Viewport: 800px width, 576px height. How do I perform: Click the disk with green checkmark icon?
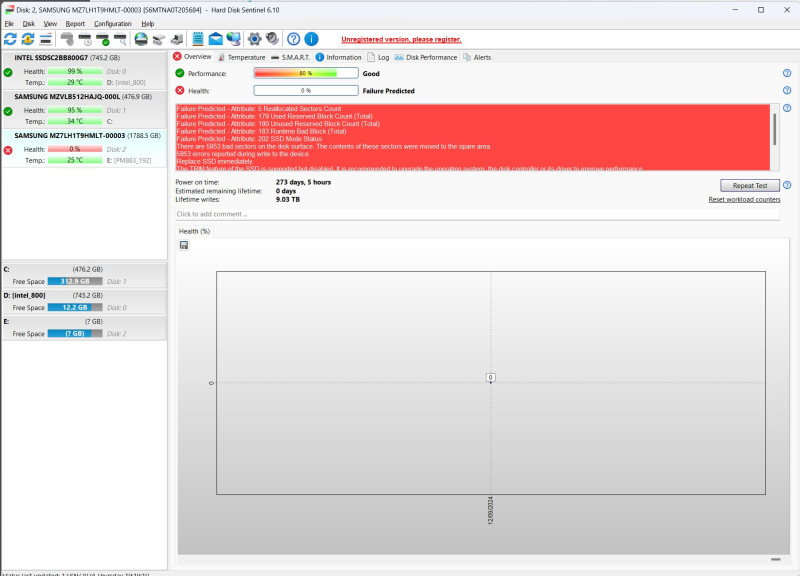click(x=103, y=39)
